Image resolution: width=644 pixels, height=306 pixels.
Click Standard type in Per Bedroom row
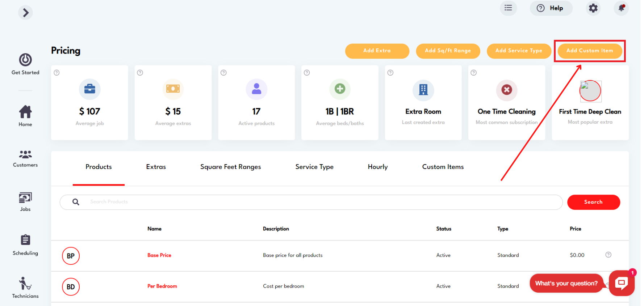(508, 286)
